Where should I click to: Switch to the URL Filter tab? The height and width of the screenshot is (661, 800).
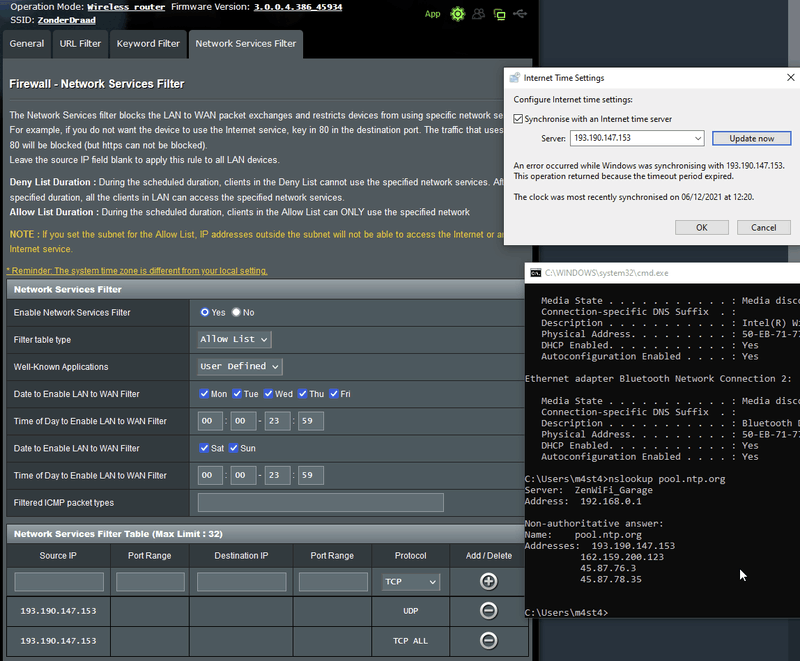click(x=80, y=44)
